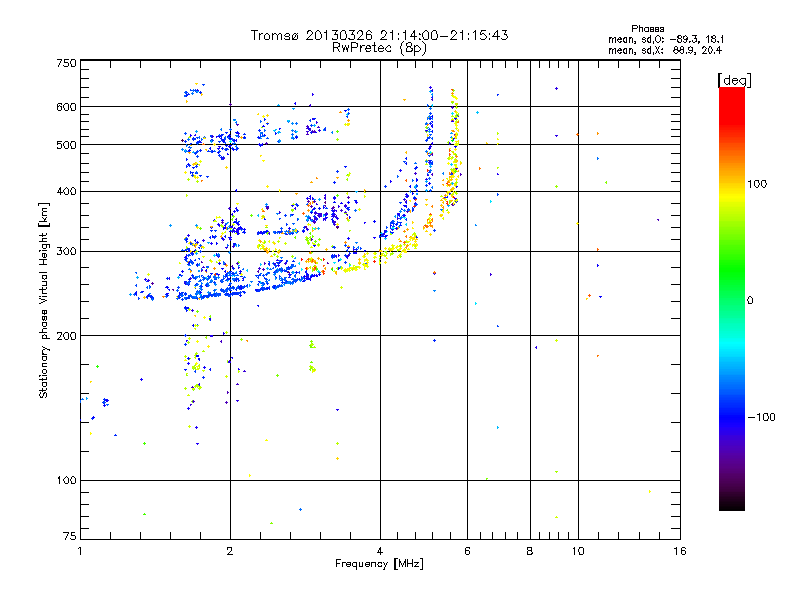Screen dimensions: 800x600
Task: Click the black bottom of the color bar
Action: pyautogui.click(x=732, y=503)
